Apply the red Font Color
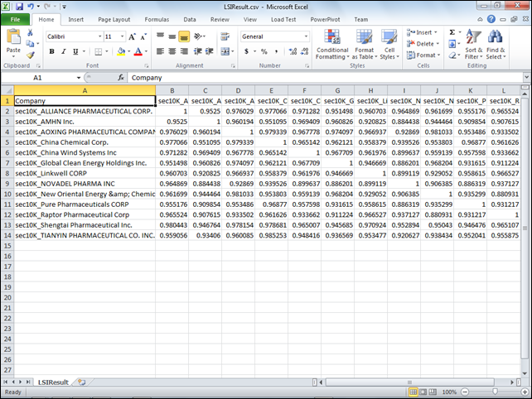The image size is (532, 399). 138,51
